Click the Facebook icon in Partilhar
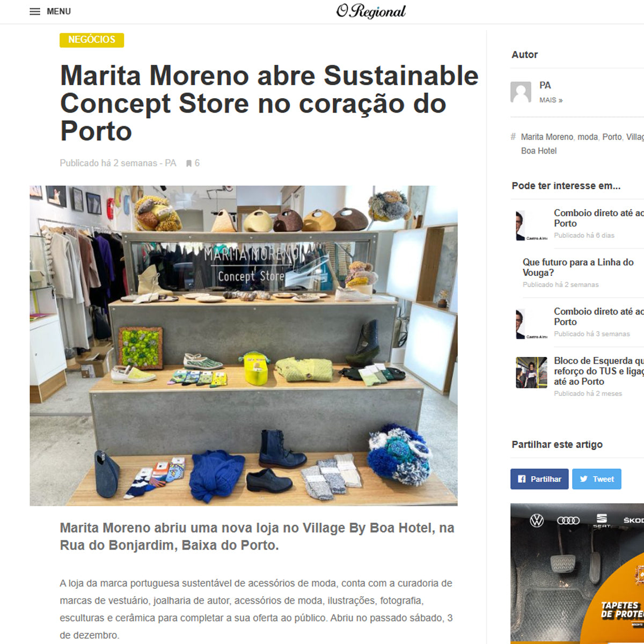Viewport: 644px width, 644px height. (x=522, y=479)
